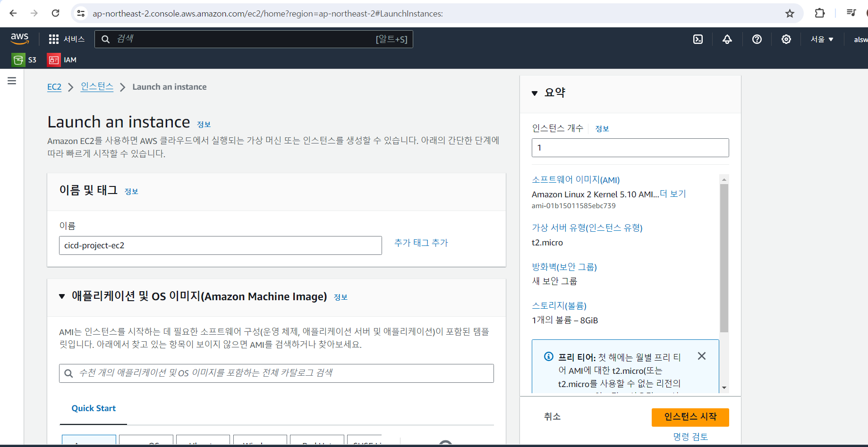Click the AMI ID ami-01b15011585ebc739 text
The width and height of the screenshot is (868, 447).
tap(574, 206)
